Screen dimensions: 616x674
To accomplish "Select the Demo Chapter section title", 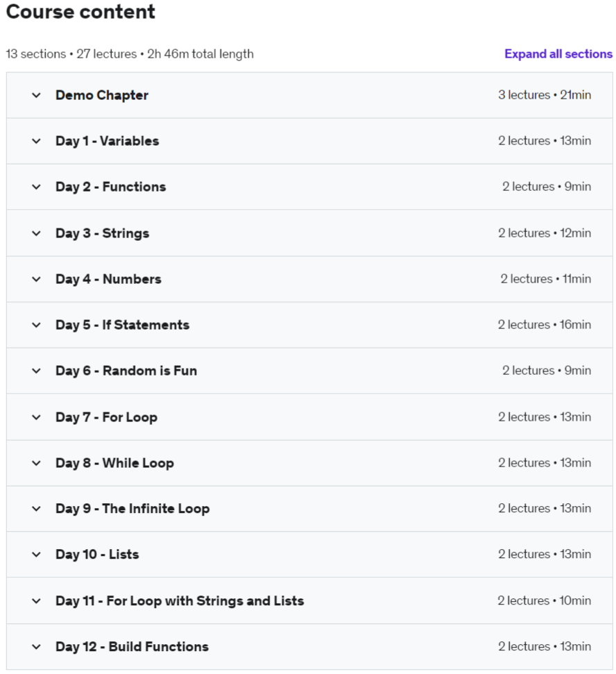I will click(x=102, y=95).
